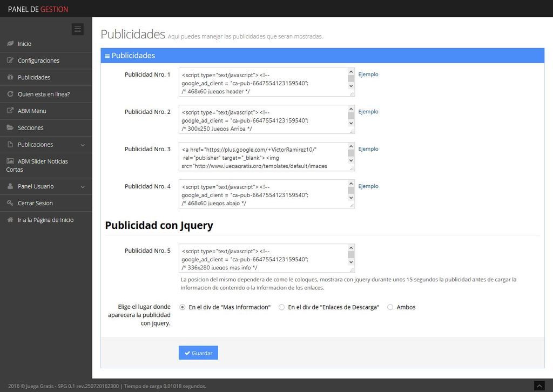Click the PANEL DE GESTION logo

38,9
